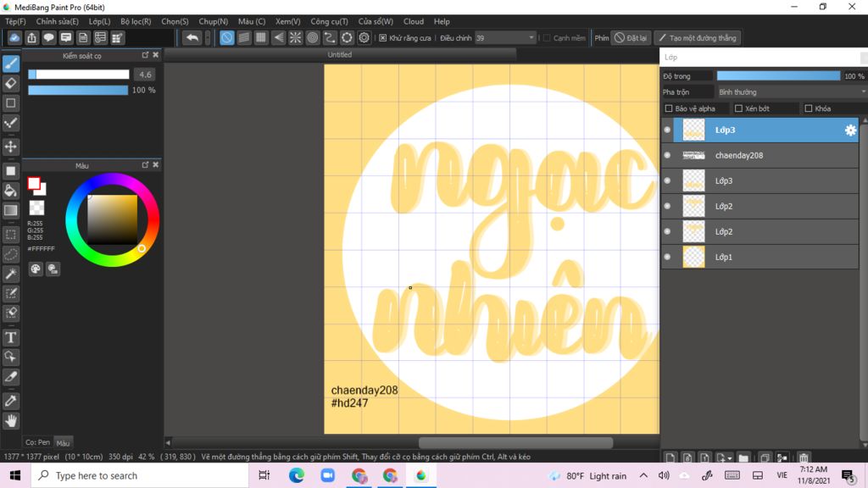The width and height of the screenshot is (868, 488).
Task: Pick the Text tool
Action: (x=11, y=337)
